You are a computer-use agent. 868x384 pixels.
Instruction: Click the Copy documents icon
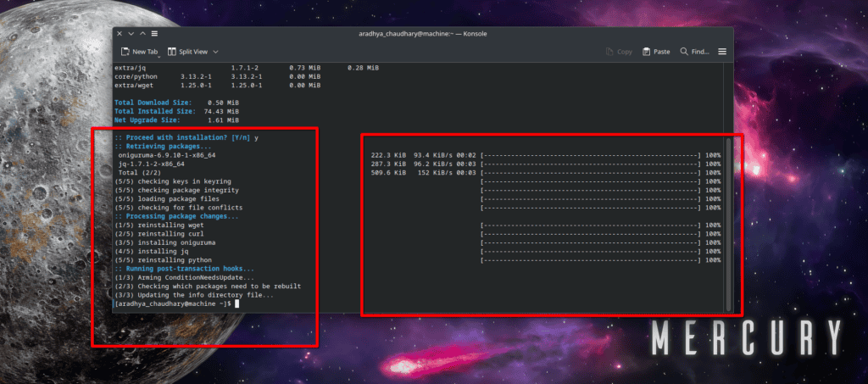click(x=609, y=52)
